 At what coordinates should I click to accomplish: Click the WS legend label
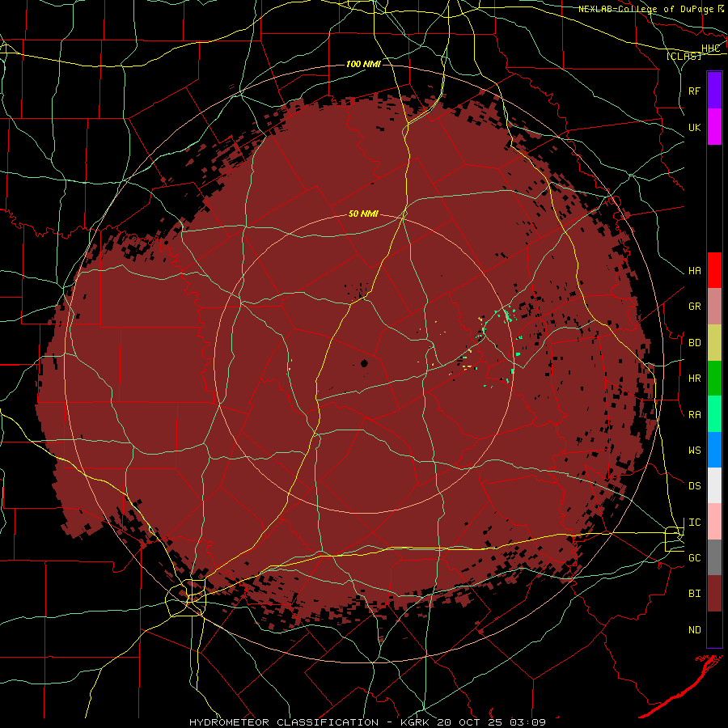(694, 451)
